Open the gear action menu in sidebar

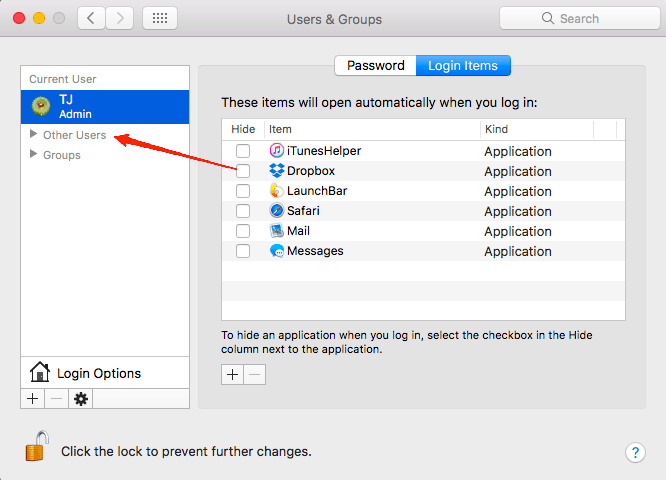(x=81, y=398)
